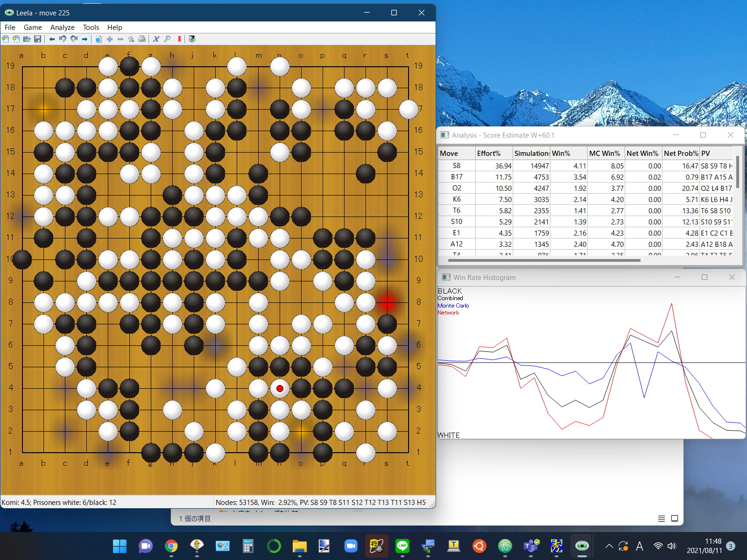Open the Analyze menu
747x560 pixels.
[62, 28]
